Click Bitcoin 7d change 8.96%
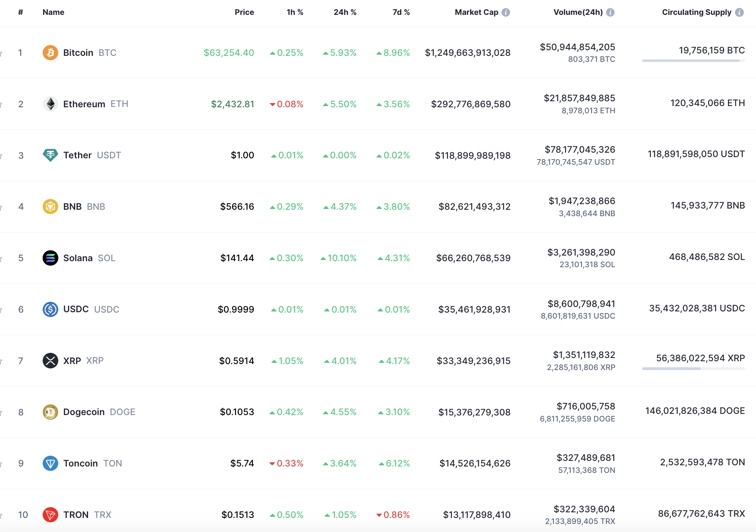This screenshot has width=756, height=532. pyautogui.click(x=393, y=53)
